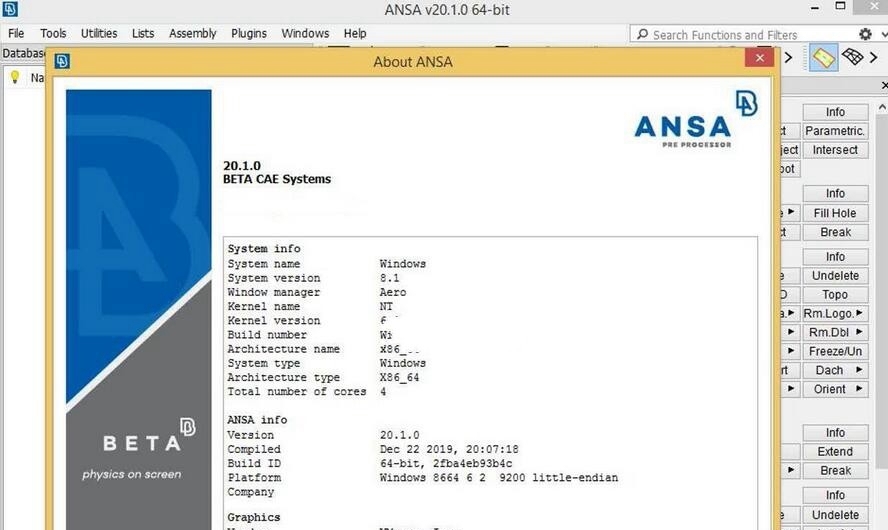Open the Utilities menu

[x=99, y=33]
